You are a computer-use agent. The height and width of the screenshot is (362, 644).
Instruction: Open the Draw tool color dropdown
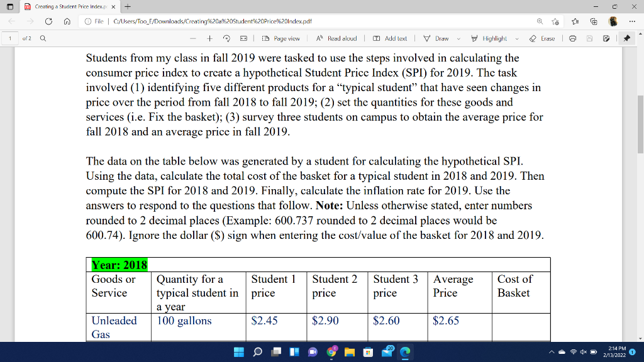(x=458, y=39)
